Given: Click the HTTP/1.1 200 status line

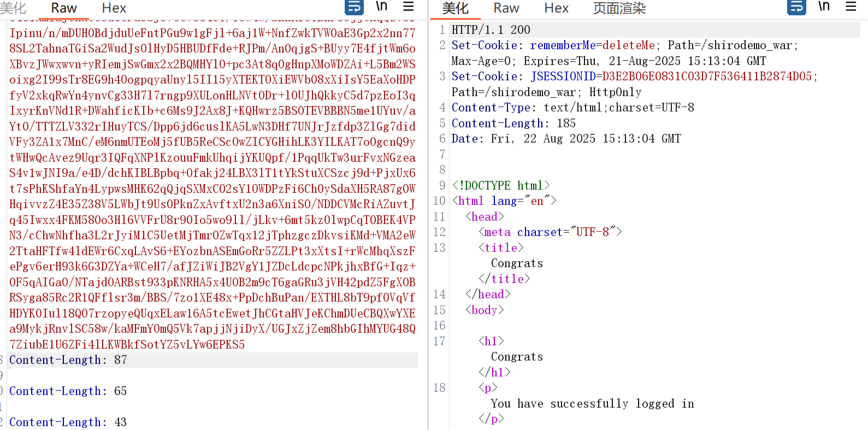Looking at the screenshot, I should 491,30.
